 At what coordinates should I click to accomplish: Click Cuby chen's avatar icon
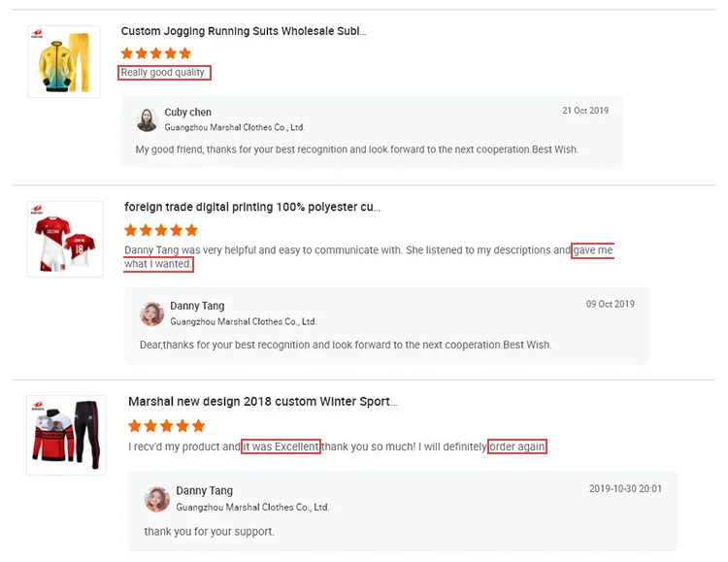148,119
